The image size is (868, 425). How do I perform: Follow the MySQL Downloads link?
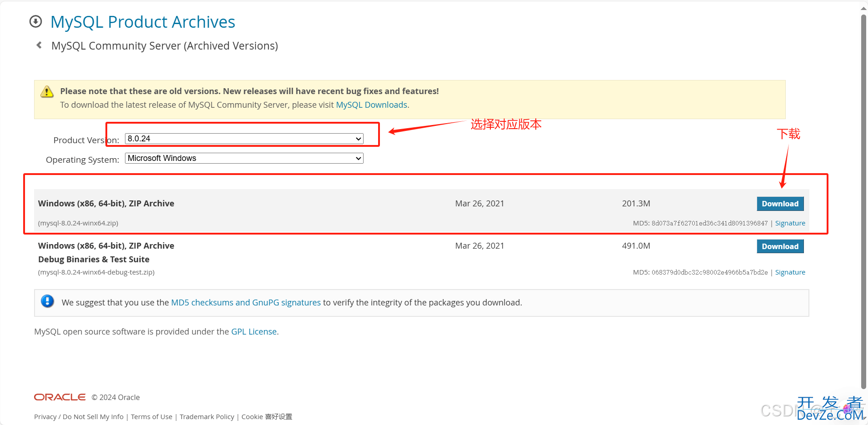click(x=371, y=105)
